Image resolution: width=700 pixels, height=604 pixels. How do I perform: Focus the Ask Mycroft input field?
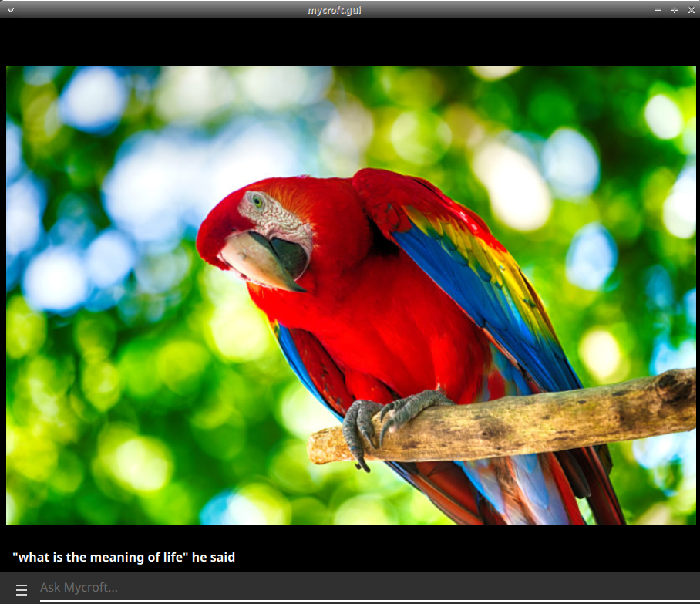[369, 588]
